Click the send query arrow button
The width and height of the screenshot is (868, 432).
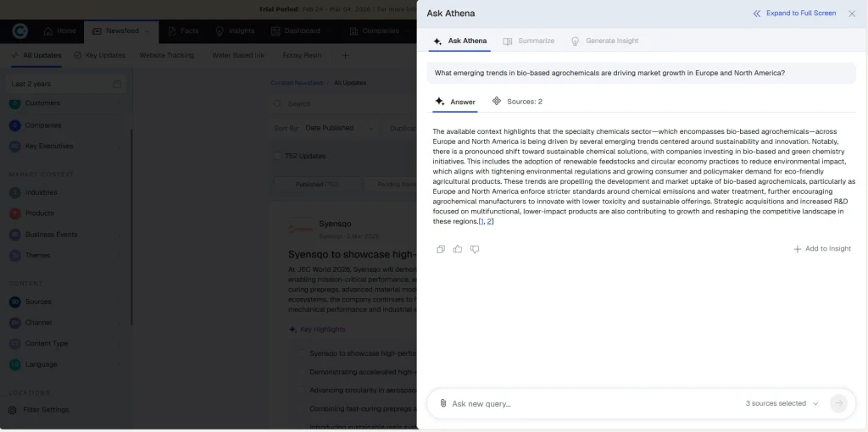click(x=838, y=403)
